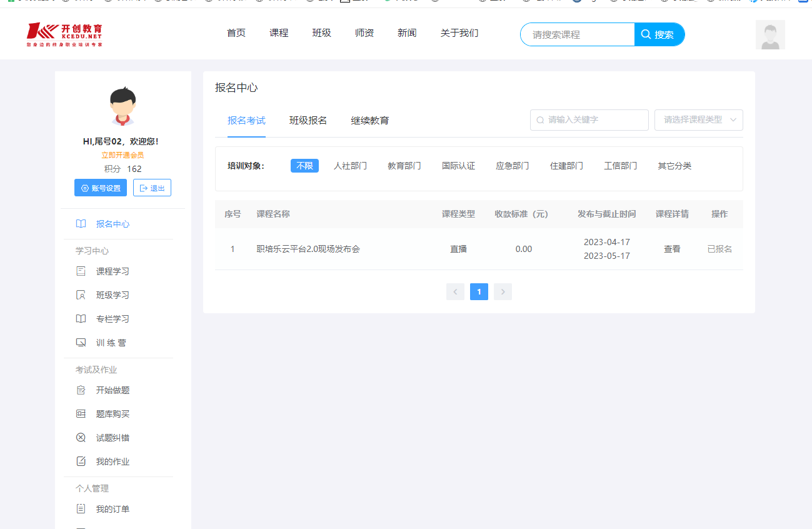Open the 账号设置 account settings button
The image size is (812, 529).
[101, 188]
